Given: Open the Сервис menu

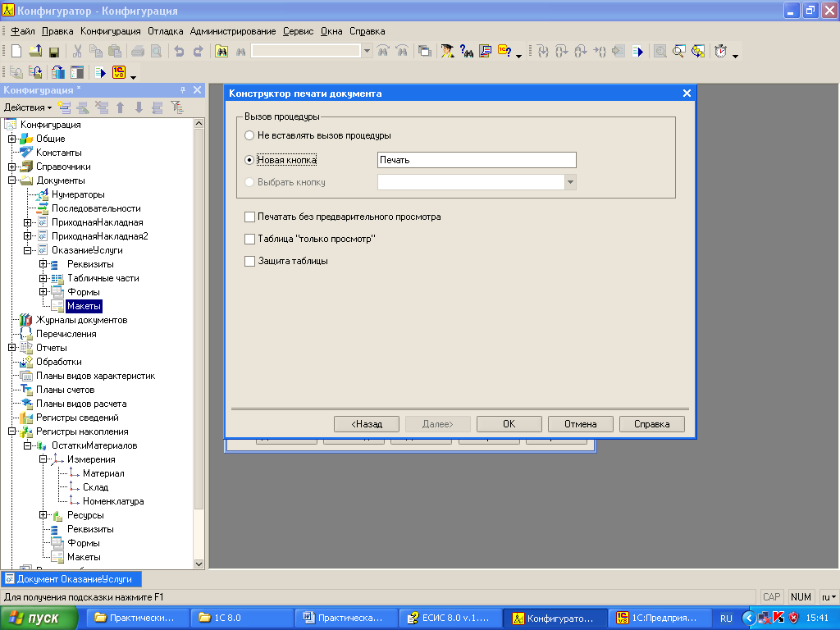Looking at the screenshot, I should click(299, 31).
